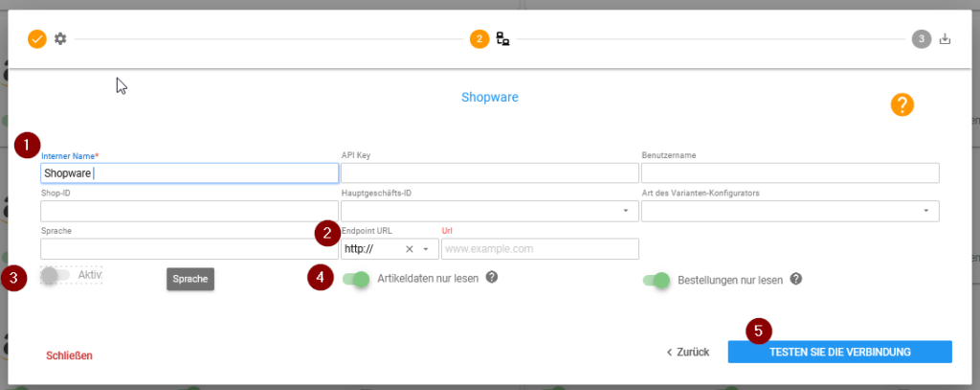Screen dimensions: 980x390
Task: Click the Sprache input field
Action: click(189, 248)
